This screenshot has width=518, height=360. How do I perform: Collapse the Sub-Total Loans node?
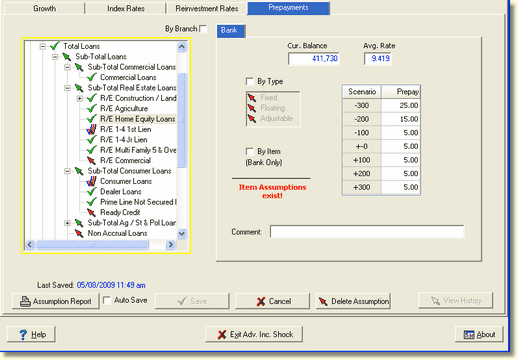click(55, 57)
